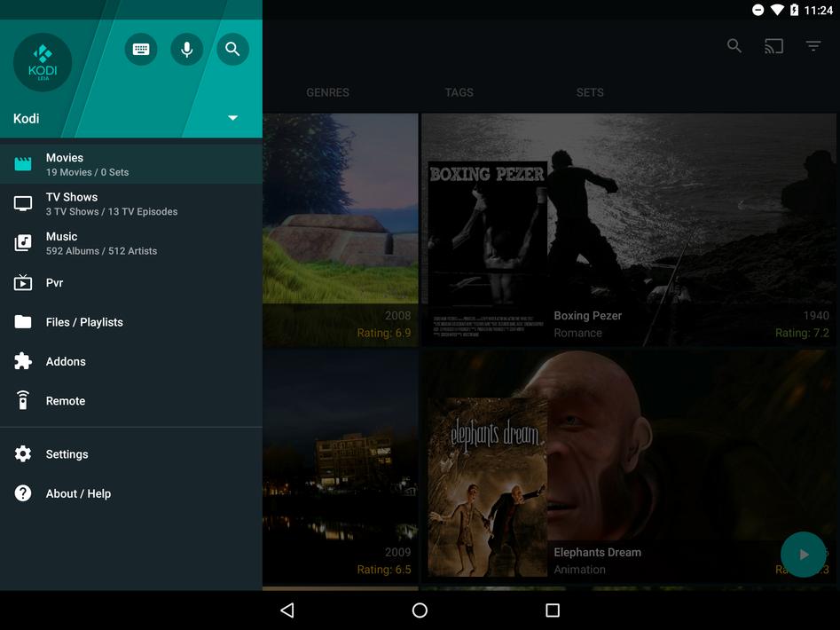This screenshot has height=630, width=840.
Task: Tap the Android back navigation button
Action: (287, 610)
